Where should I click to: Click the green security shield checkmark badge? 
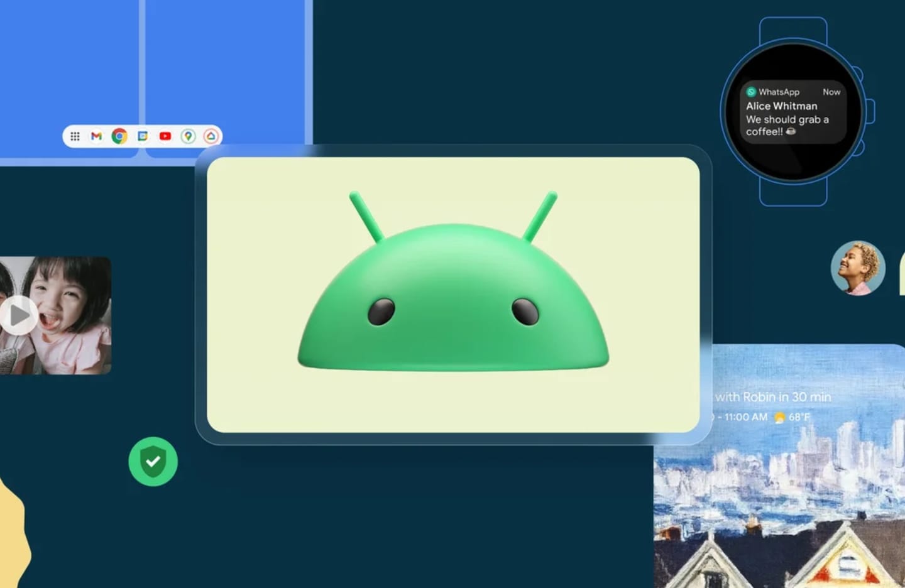point(153,462)
